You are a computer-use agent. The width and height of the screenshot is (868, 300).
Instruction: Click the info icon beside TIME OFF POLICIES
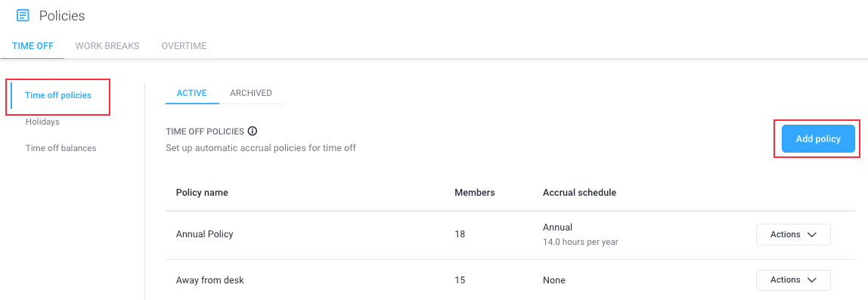coord(253,131)
